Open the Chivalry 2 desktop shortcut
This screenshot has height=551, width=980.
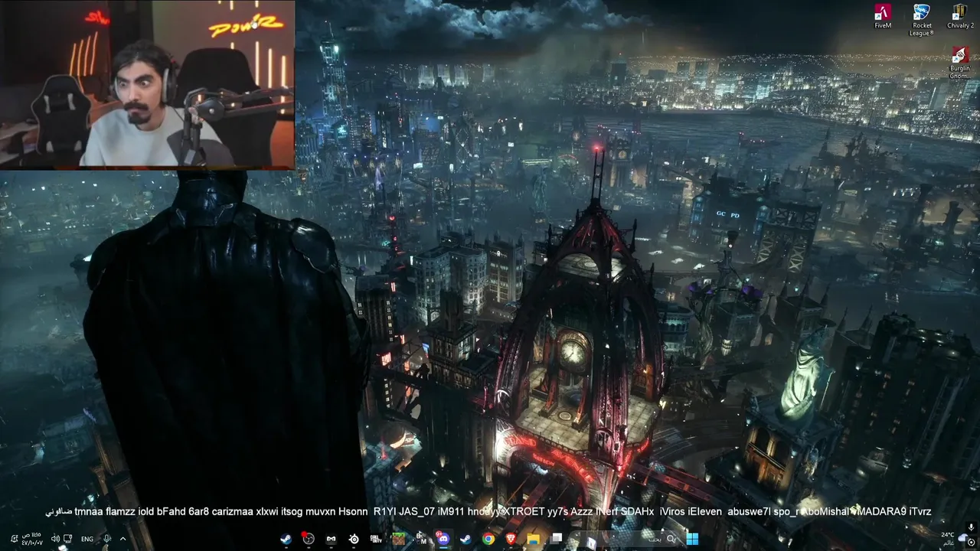(x=960, y=17)
